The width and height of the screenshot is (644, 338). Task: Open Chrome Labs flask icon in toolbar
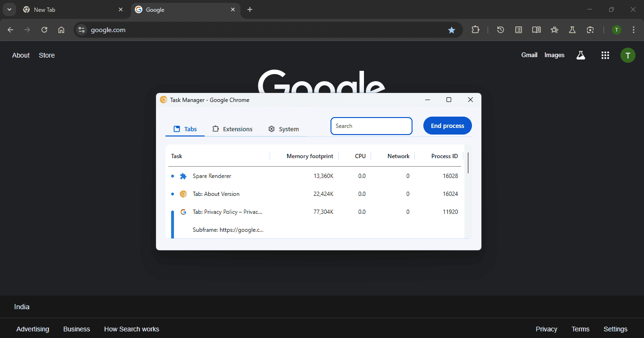[x=572, y=30]
